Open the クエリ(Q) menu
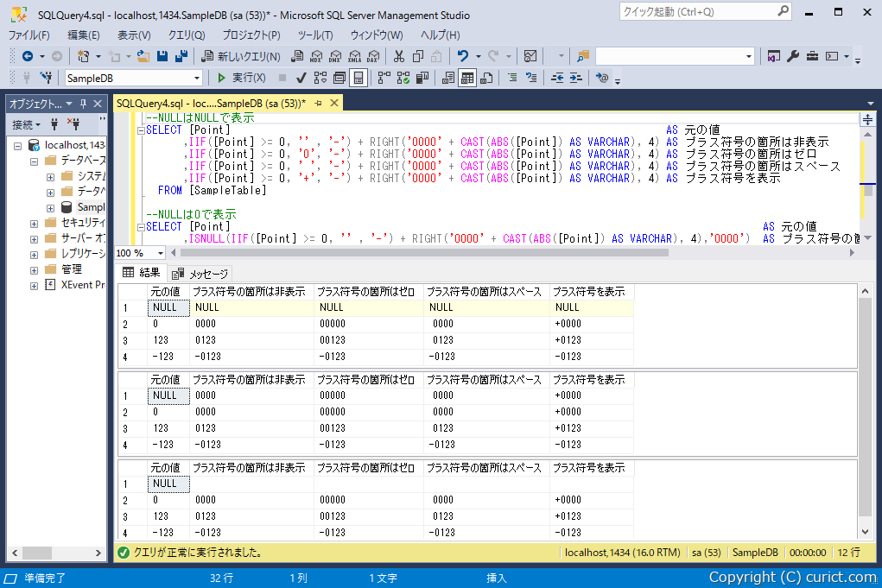 point(187,35)
